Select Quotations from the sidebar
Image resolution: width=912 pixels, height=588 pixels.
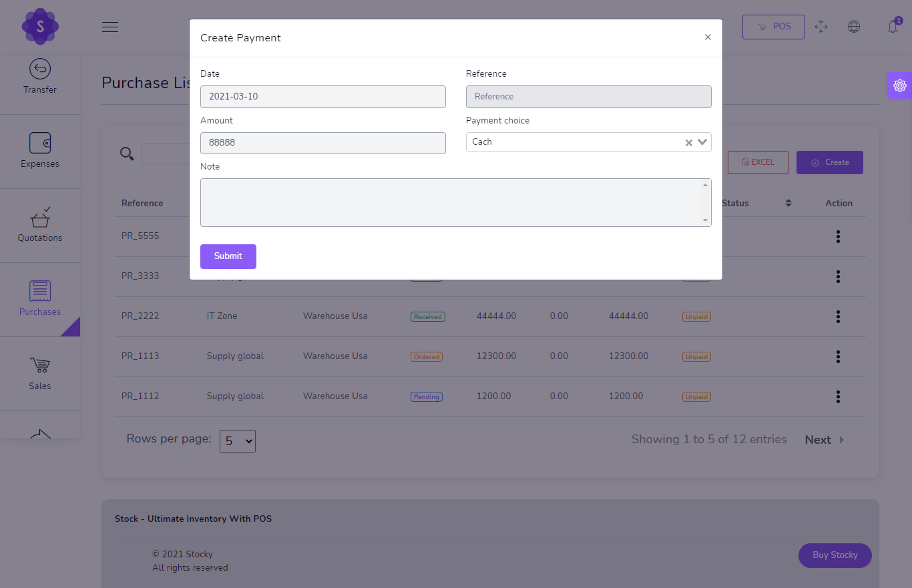39,225
